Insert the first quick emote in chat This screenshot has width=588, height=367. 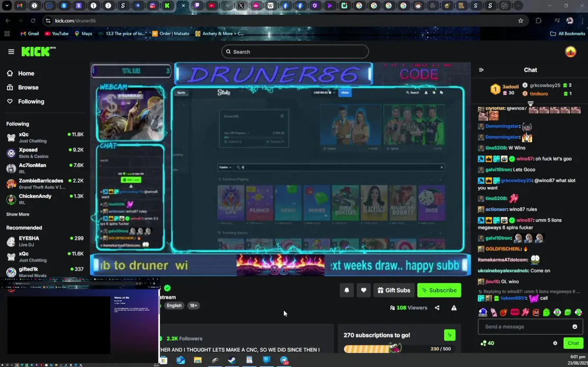pos(483,312)
